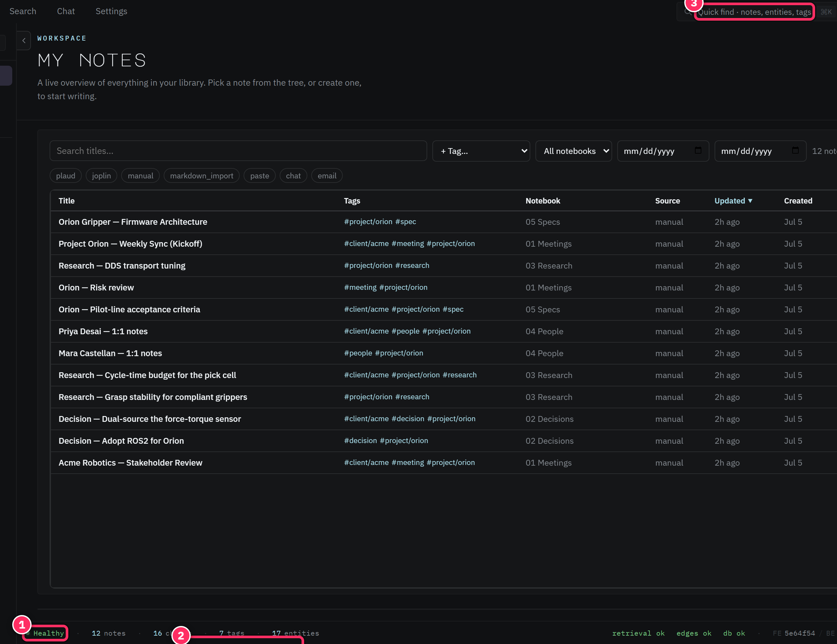Toggle the chat source filter chip
This screenshot has height=644, width=837.
coord(293,176)
